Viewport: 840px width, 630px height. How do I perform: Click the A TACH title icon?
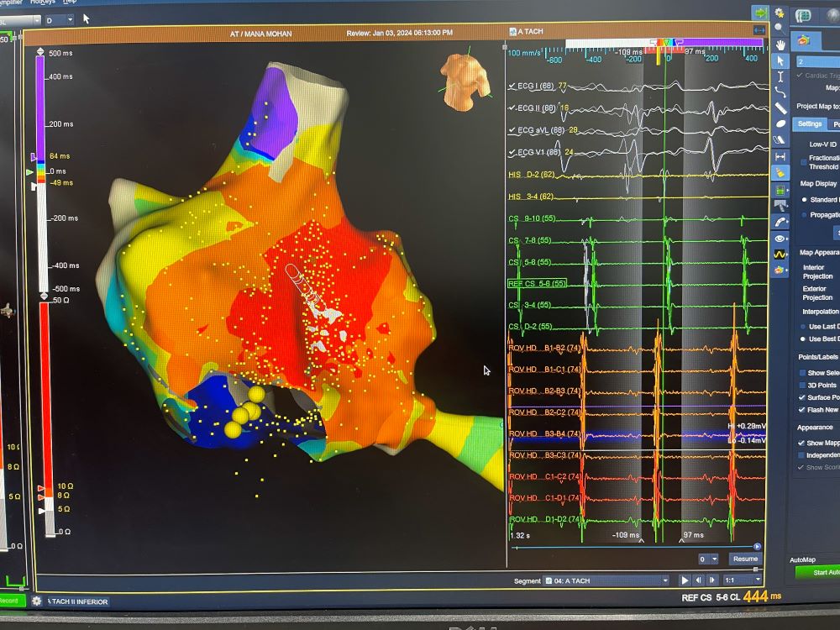point(512,32)
